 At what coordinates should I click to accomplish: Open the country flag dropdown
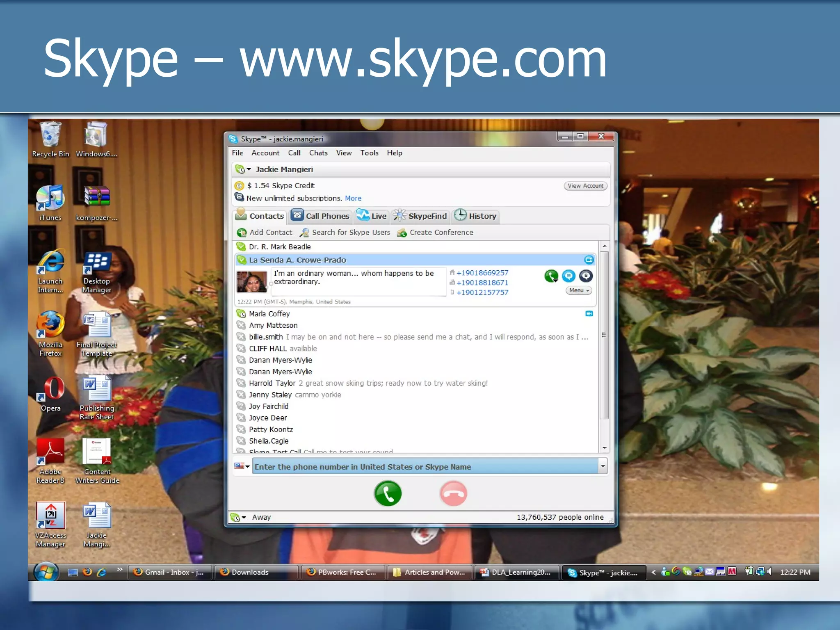[242, 466]
